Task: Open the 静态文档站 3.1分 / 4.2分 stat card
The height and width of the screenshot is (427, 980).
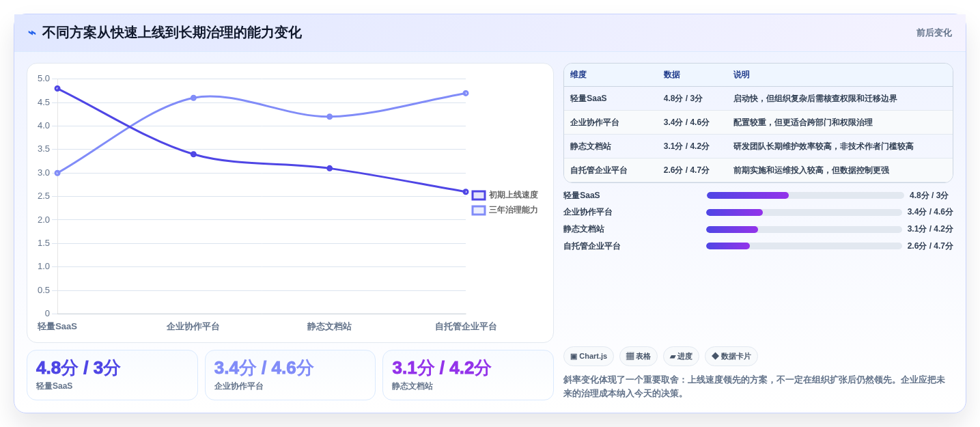Action: (x=468, y=375)
